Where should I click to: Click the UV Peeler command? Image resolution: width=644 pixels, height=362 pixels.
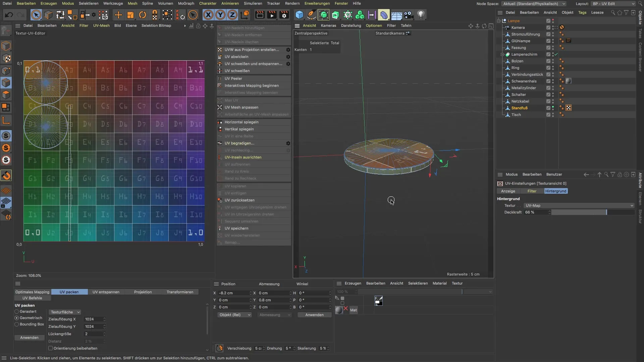click(254, 78)
